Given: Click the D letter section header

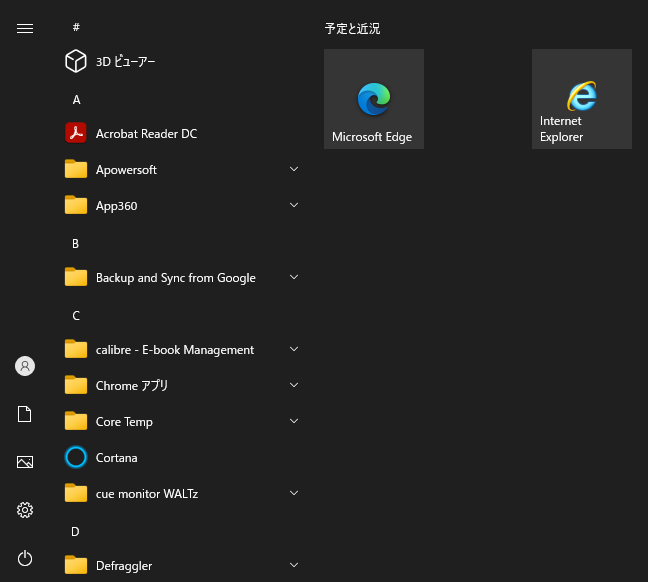Looking at the screenshot, I should pos(75,532).
